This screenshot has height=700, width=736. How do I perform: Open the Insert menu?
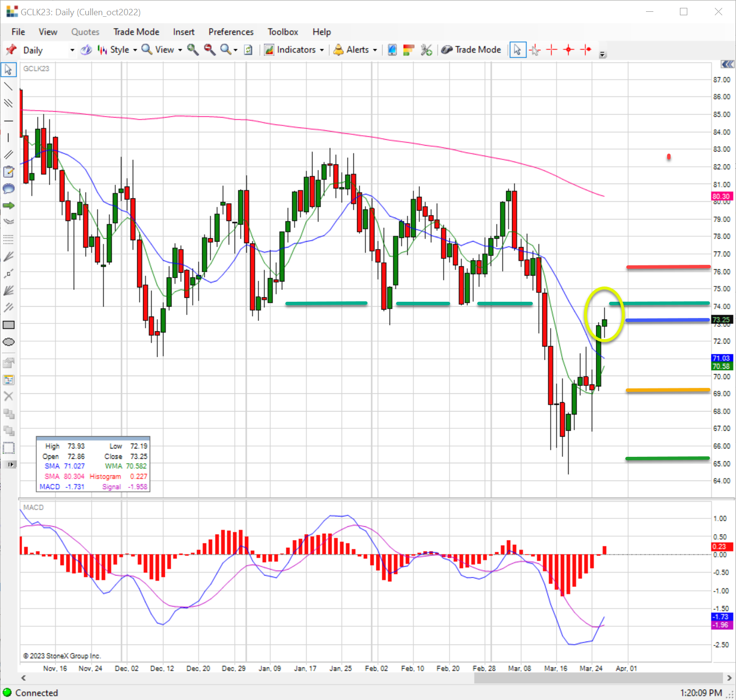tap(184, 32)
